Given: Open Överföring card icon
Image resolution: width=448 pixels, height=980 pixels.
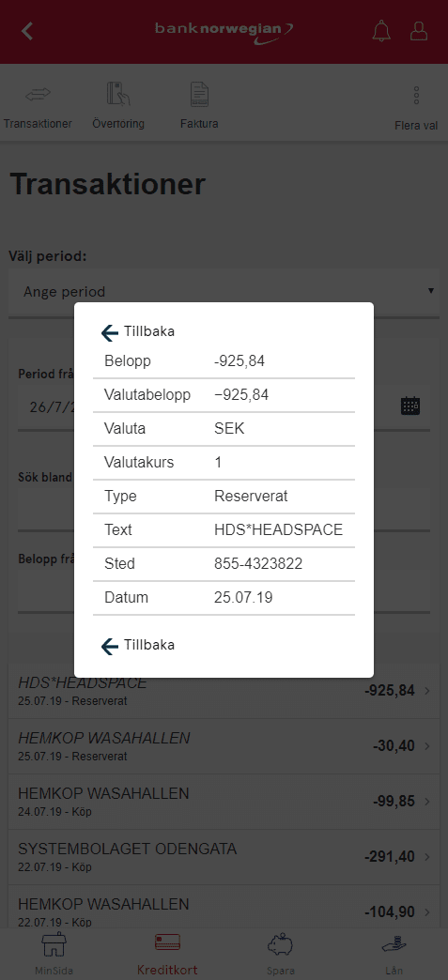Looking at the screenshot, I should 117,94.
